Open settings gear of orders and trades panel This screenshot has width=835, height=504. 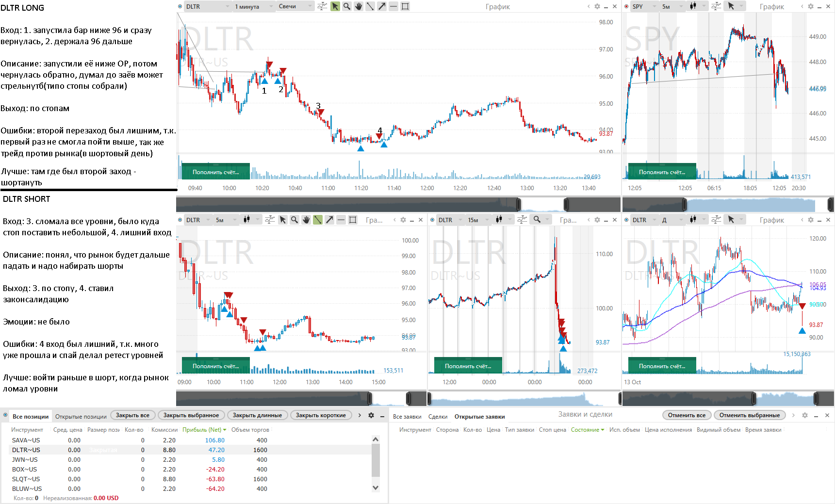click(x=805, y=415)
